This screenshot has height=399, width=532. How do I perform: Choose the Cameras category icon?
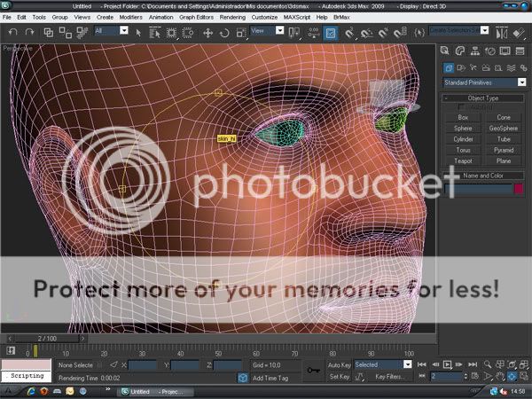[488, 66]
